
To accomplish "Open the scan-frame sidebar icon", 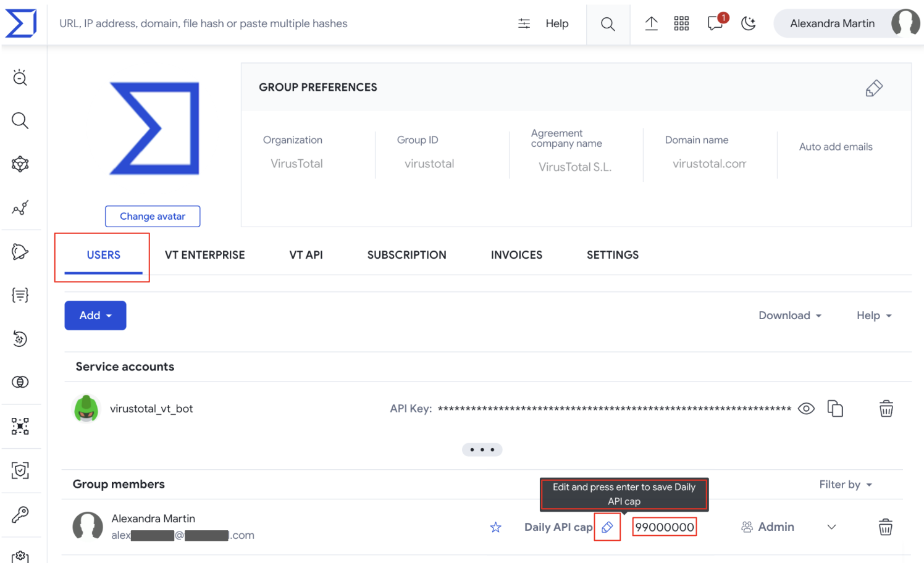I will pos(20,426).
